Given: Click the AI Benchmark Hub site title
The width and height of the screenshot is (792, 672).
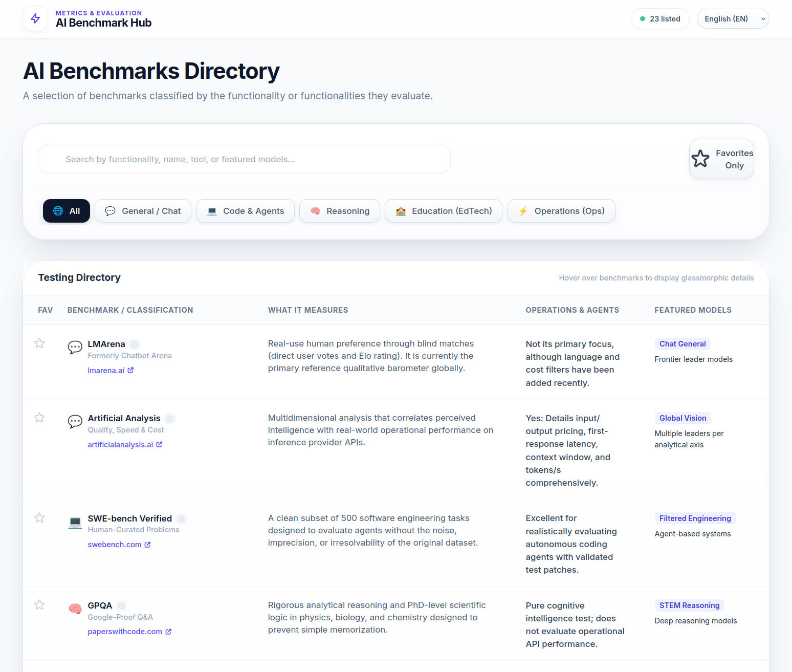Looking at the screenshot, I should (104, 23).
